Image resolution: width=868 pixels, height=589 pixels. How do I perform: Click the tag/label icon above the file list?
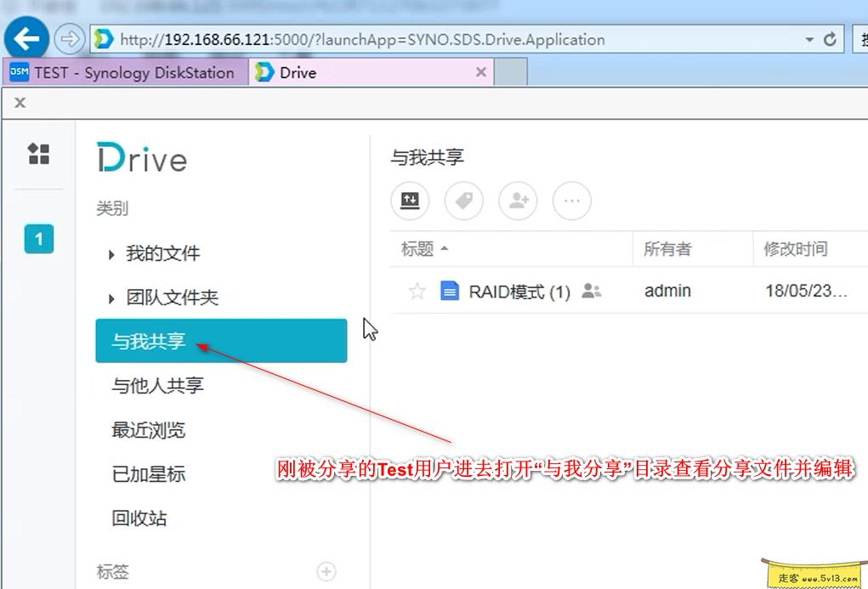point(463,201)
